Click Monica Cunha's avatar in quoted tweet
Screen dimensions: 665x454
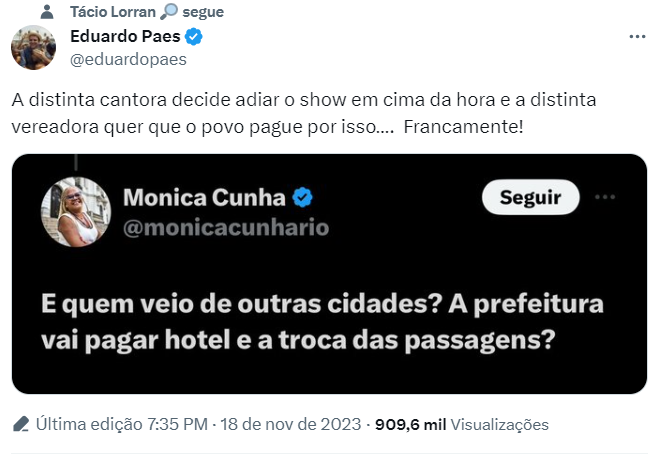(74, 212)
